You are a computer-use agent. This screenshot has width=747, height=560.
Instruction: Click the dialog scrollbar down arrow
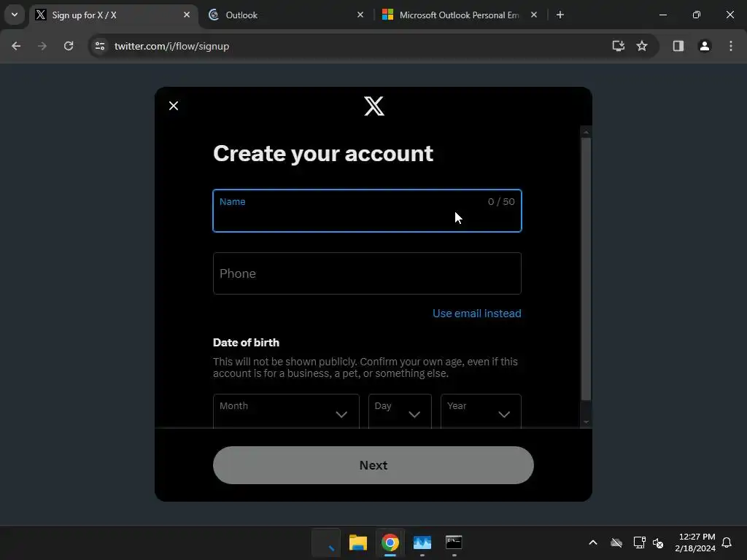coord(586,422)
